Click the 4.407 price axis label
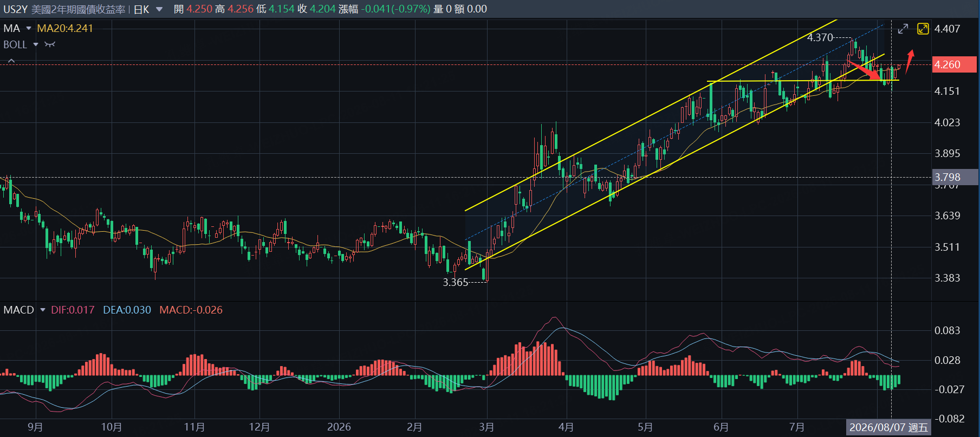980x437 pixels. tap(947, 29)
